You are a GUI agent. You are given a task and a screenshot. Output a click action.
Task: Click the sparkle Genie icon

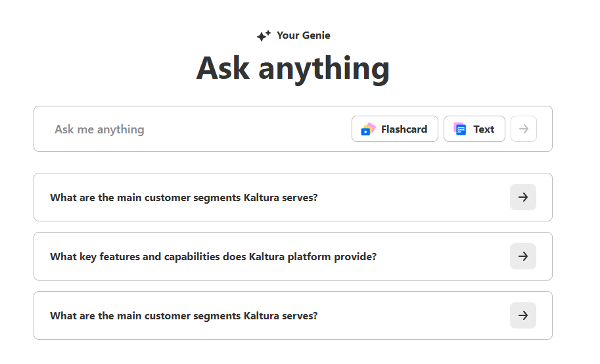264,36
